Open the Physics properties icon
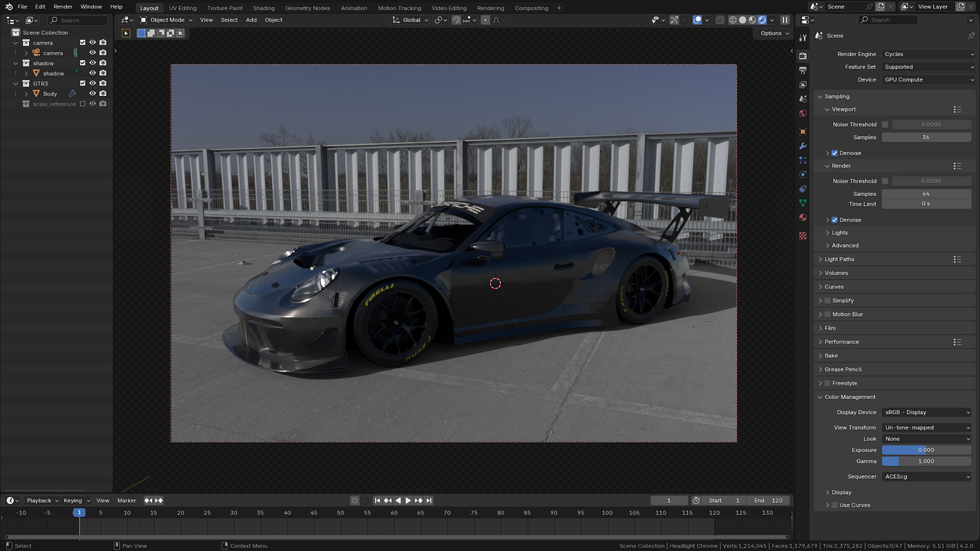This screenshot has width=980, height=551. tap(802, 175)
